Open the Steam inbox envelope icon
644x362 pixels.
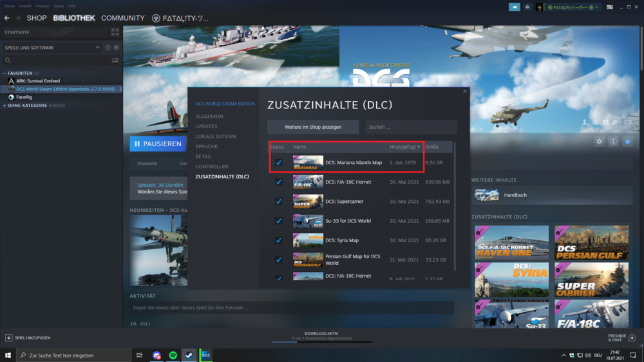[527, 7]
